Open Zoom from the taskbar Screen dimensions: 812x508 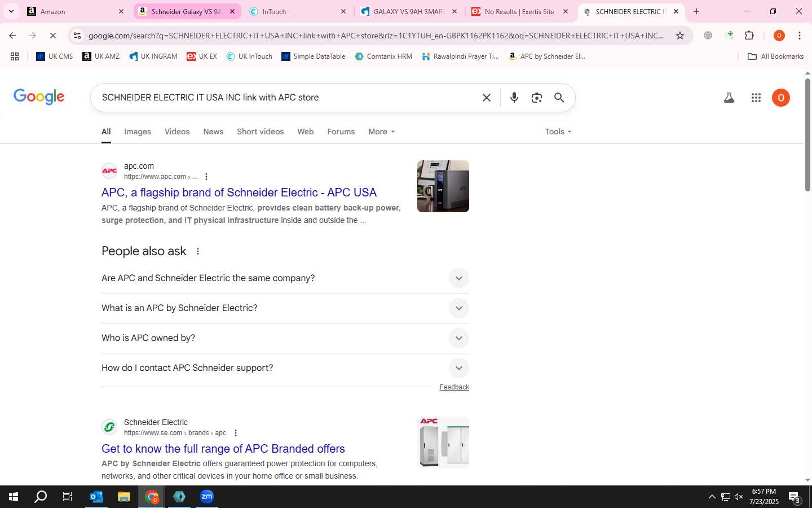tap(207, 497)
